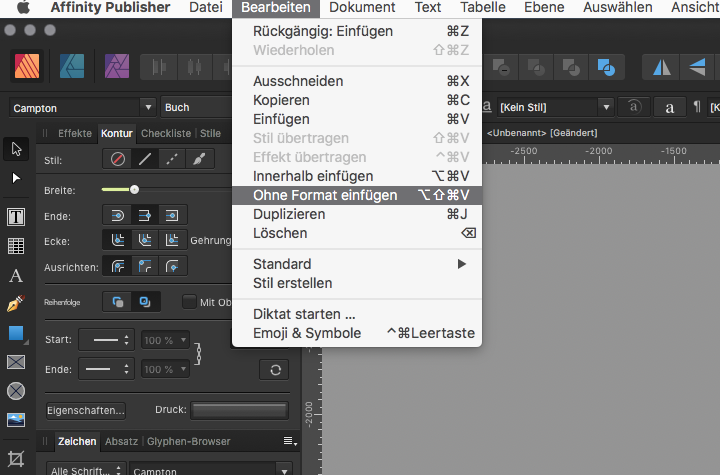The width and height of the screenshot is (720, 475).
Task: Click the Start/Ende link bracket
Action: click(x=198, y=354)
